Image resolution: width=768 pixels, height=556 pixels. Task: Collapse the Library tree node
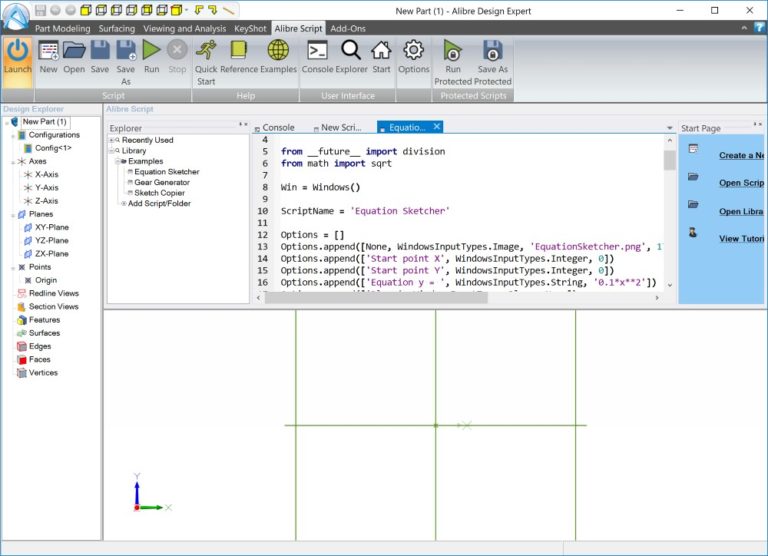click(x=112, y=151)
